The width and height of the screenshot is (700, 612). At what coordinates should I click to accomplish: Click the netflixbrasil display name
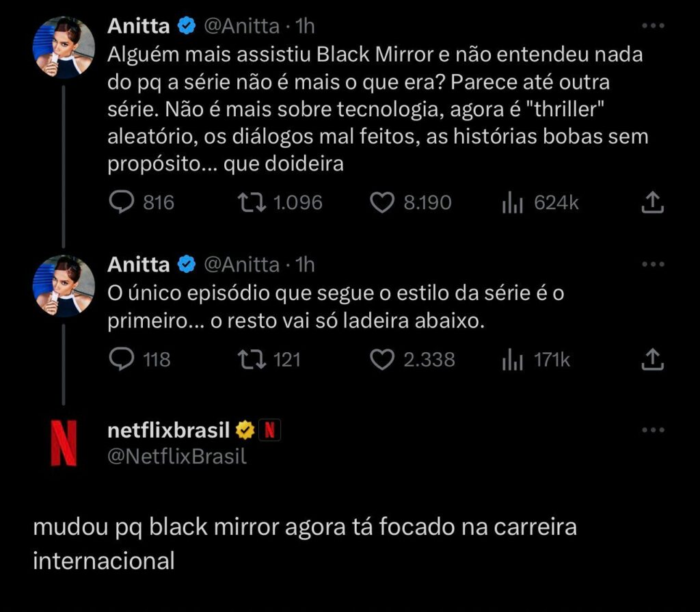click(x=169, y=430)
